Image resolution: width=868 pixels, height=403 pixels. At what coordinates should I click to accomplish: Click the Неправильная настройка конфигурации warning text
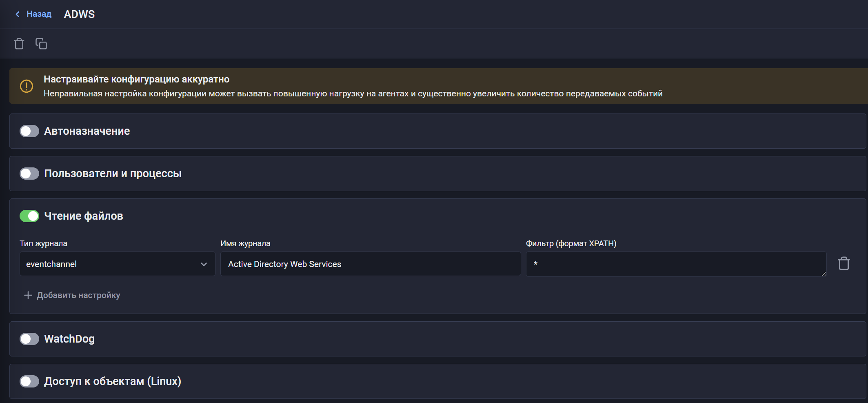point(353,94)
